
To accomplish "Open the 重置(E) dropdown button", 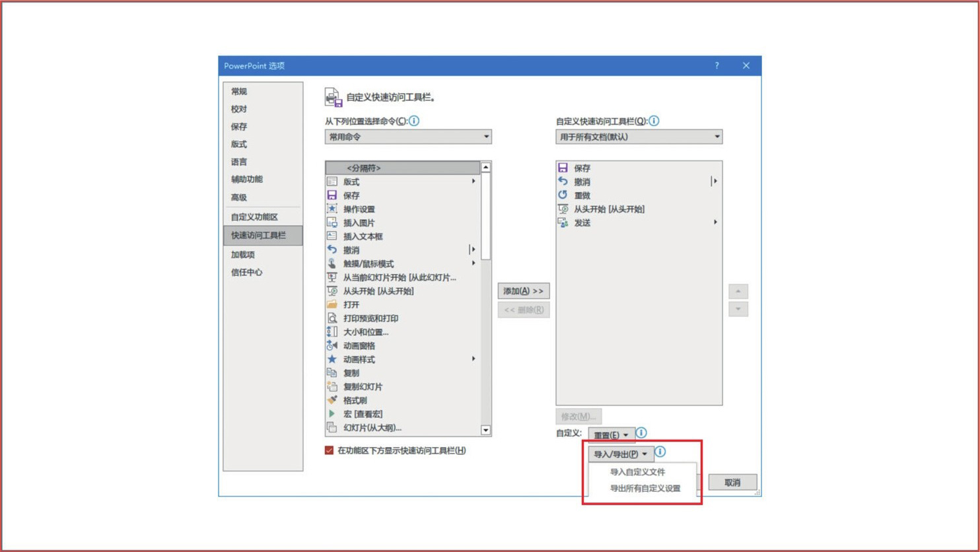I will 612,435.
